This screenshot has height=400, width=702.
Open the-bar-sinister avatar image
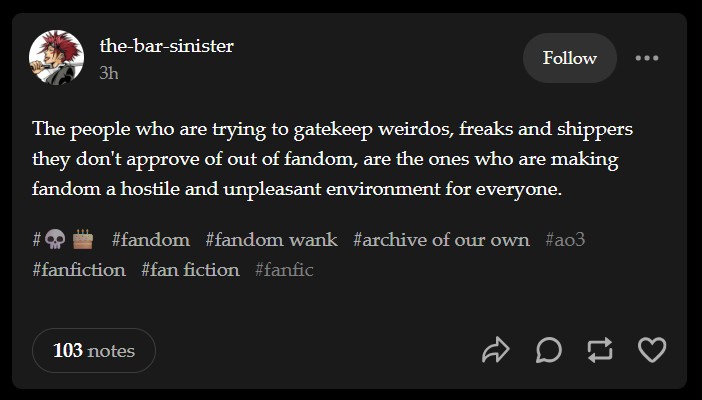click(57, 58)
